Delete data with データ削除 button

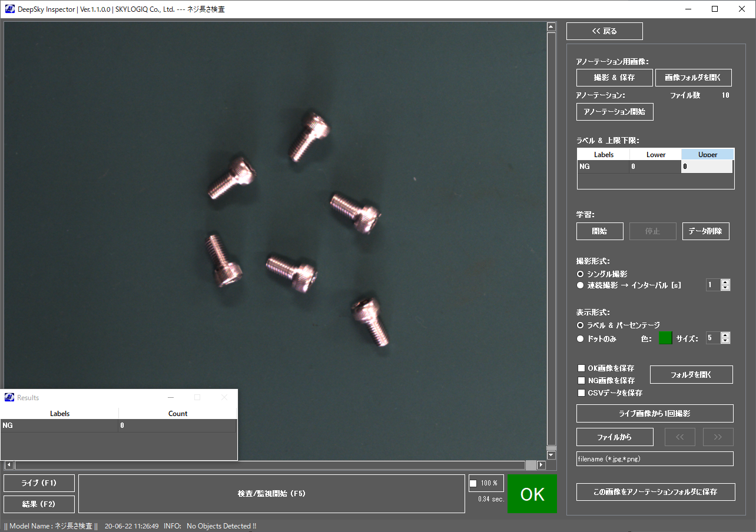pos(706,231)
